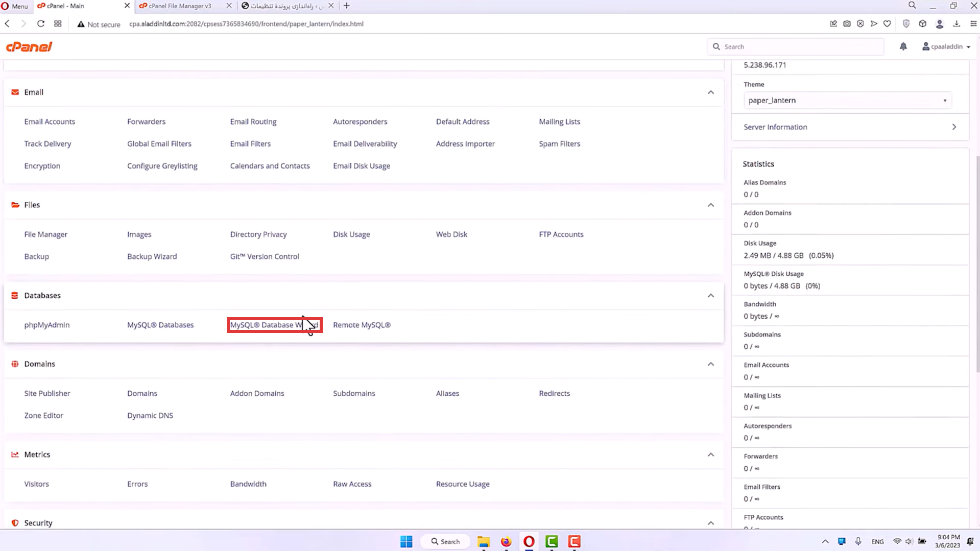Click the Email section envelope icon
980x551 pixels.
click(15, 92)
